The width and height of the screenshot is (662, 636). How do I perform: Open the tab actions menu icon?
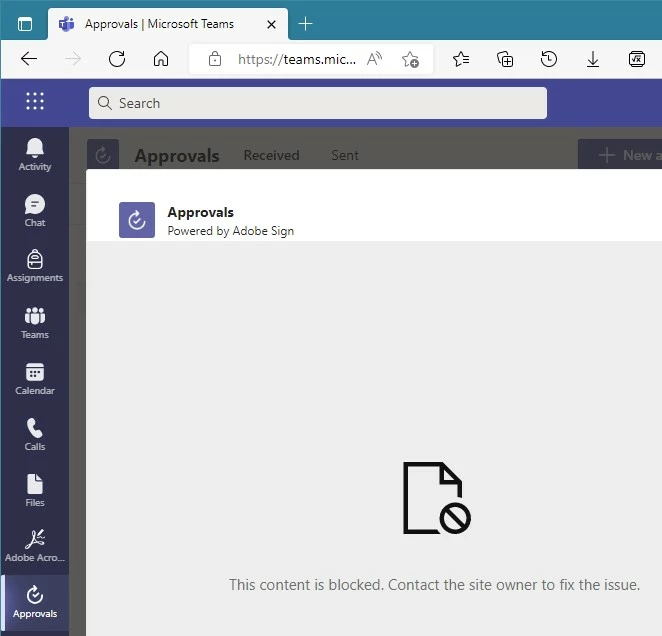[25, 24]
